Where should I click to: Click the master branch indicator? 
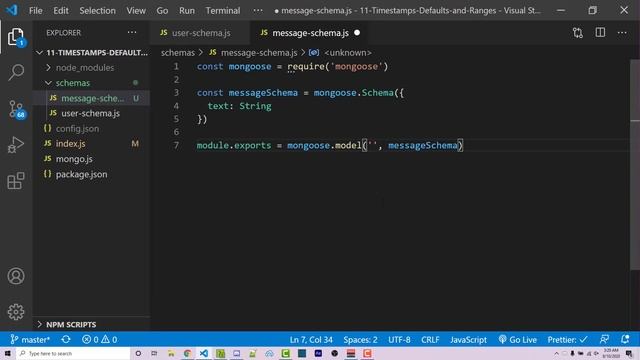[30, 339]
